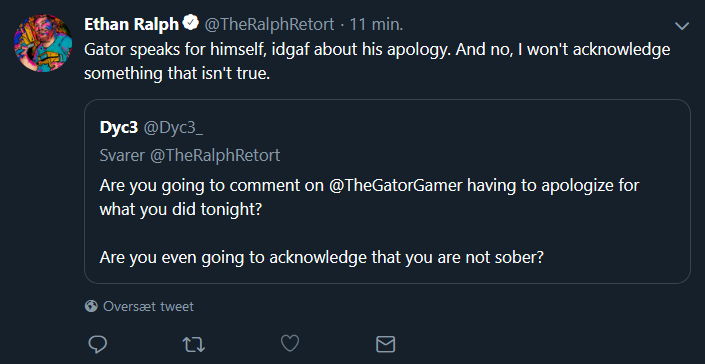This screenshot has width=705, height=364.
Task: Expand the tweet options chevron menu
Action: click(682, 26)
